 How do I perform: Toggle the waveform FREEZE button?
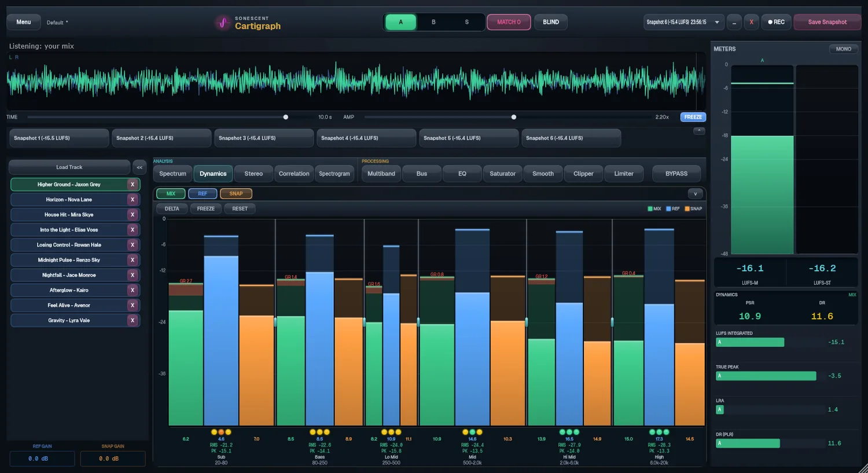pyautogui.click(x=693, y=117)
